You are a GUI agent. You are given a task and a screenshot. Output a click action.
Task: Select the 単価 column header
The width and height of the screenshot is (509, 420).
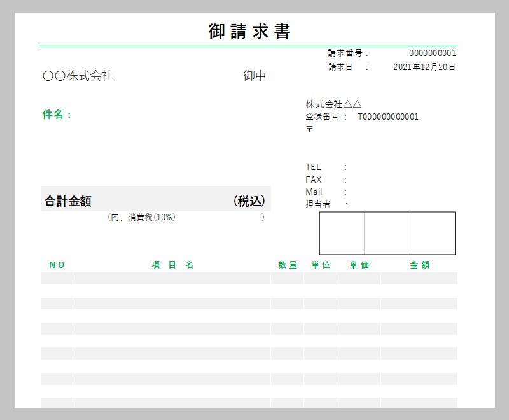359,265
